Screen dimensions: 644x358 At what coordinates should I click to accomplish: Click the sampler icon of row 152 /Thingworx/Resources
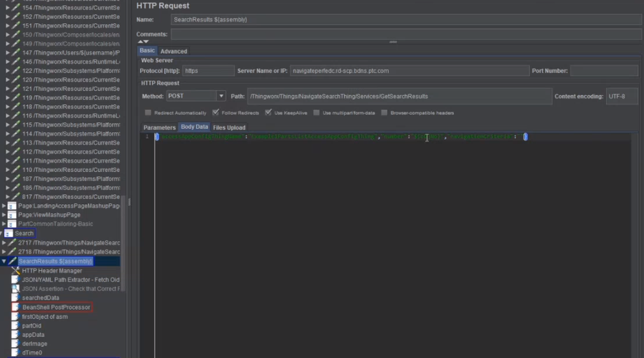tap(15, 17)
